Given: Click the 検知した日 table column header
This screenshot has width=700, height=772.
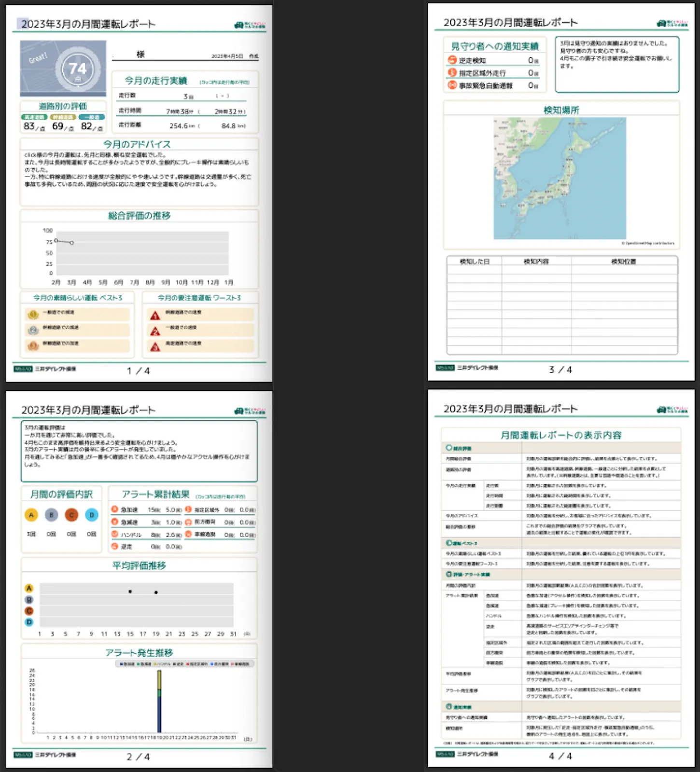Looking at the screenshot, I should [x=475, y=261].
